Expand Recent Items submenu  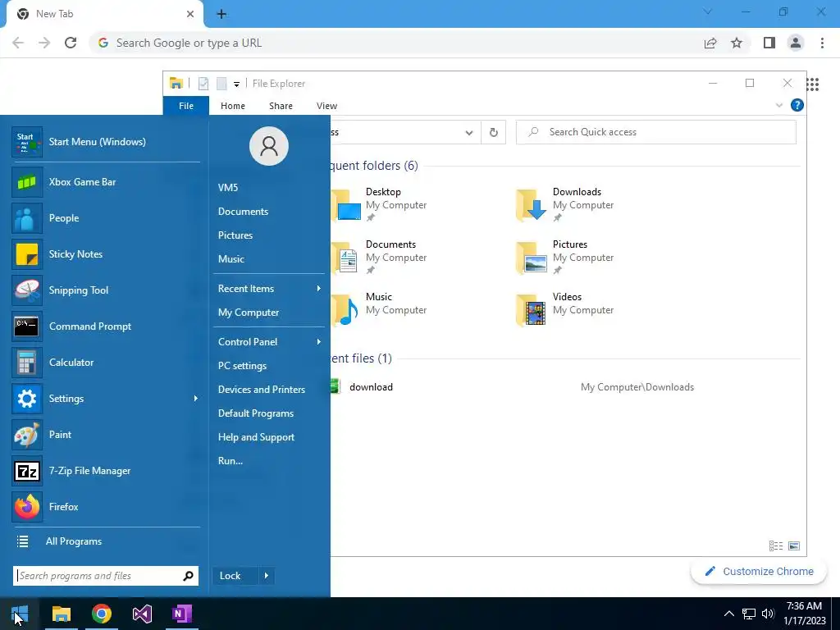point(319,289)
